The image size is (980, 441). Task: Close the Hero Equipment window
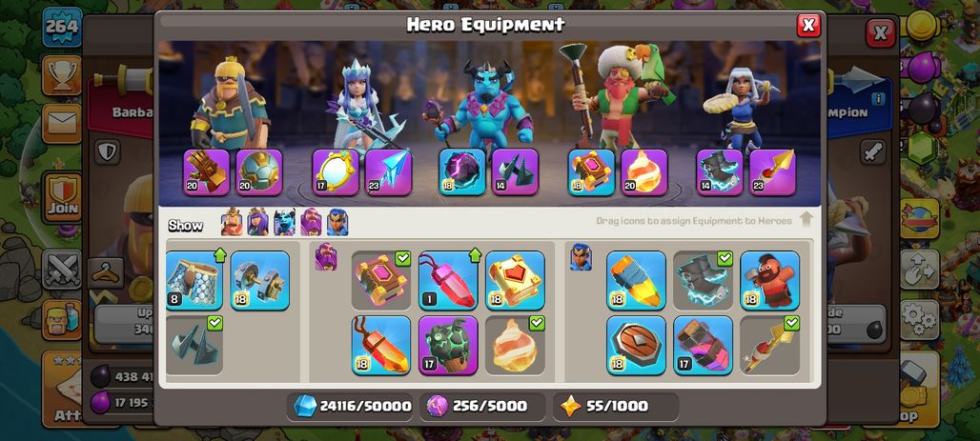click(808, 26)
